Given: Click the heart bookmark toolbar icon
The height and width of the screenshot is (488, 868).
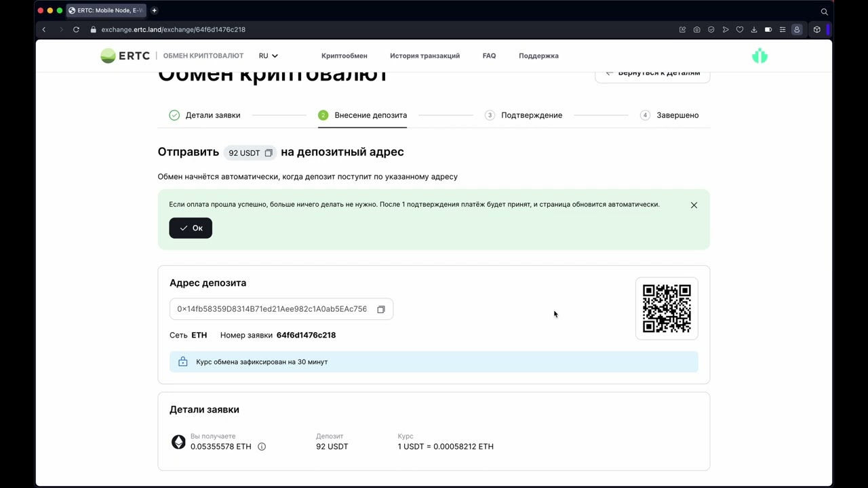Looking at the screenshot, I should [x=739, y=30].
